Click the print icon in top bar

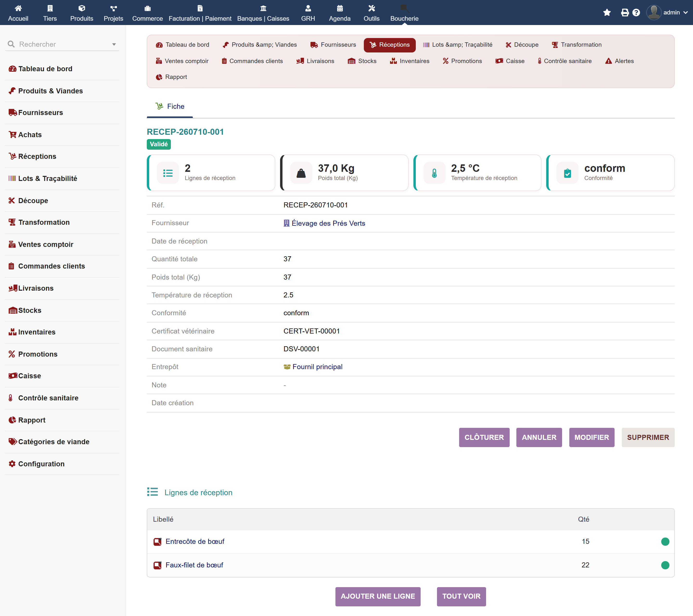[x=624, y=13]
